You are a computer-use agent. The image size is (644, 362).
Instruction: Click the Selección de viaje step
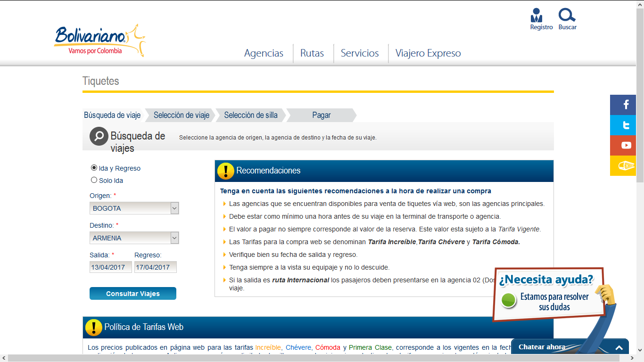tap(181, 115)
